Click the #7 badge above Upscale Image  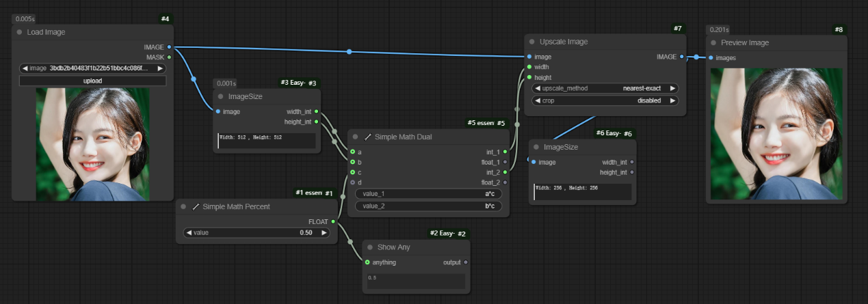tap(676, 28)
